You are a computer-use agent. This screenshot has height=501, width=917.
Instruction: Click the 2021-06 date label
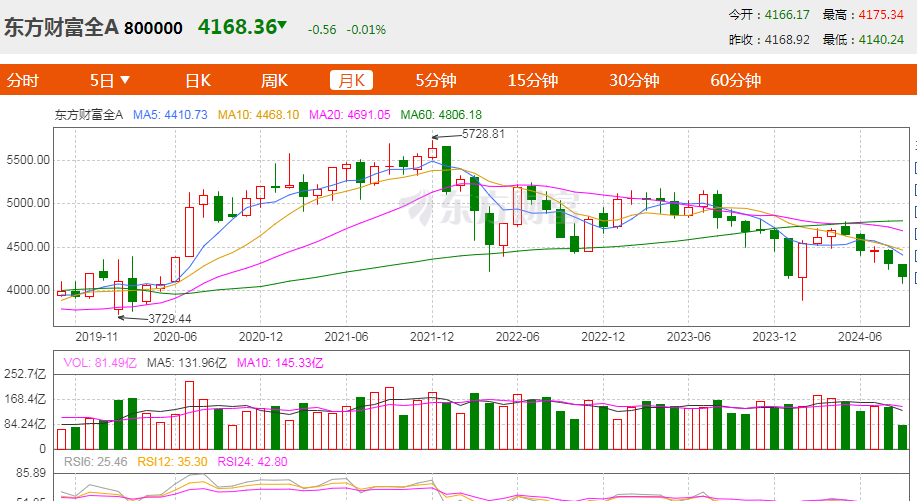346,337
